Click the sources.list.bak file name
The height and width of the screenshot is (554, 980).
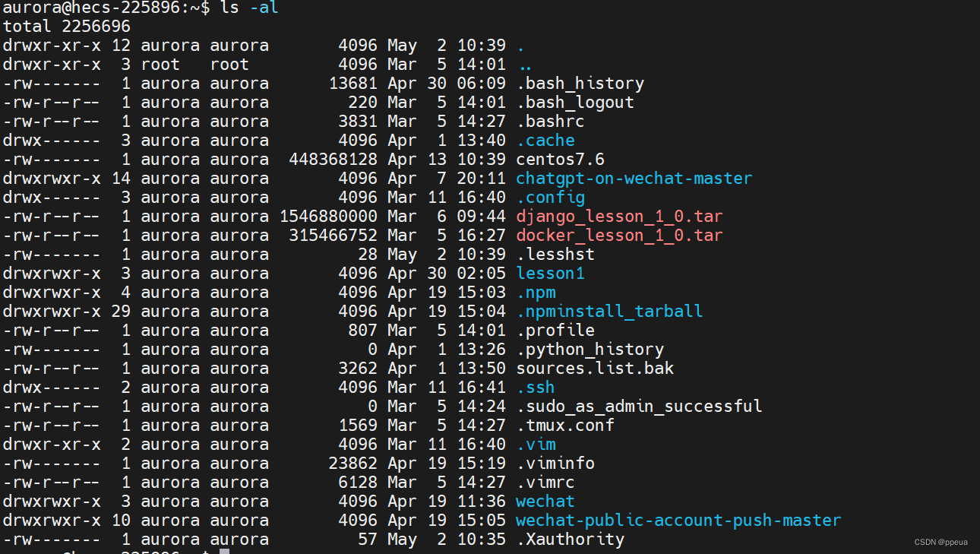595,369
